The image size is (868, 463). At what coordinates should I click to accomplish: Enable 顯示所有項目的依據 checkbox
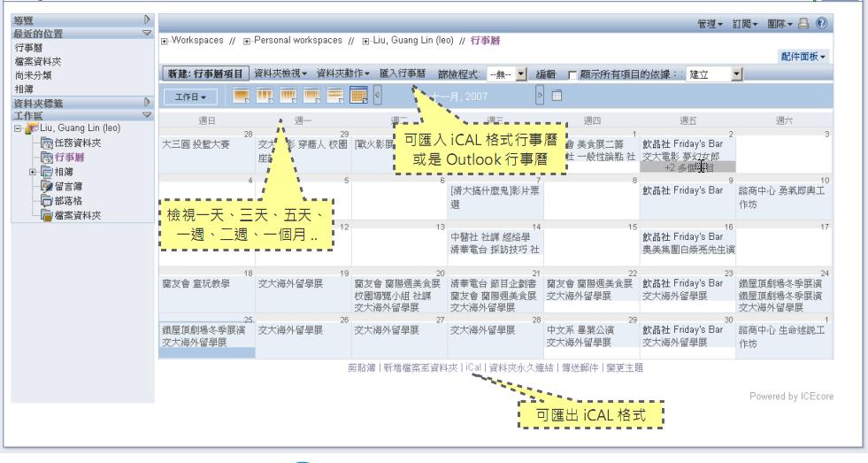pyautogui.click(x=572, y=74)
